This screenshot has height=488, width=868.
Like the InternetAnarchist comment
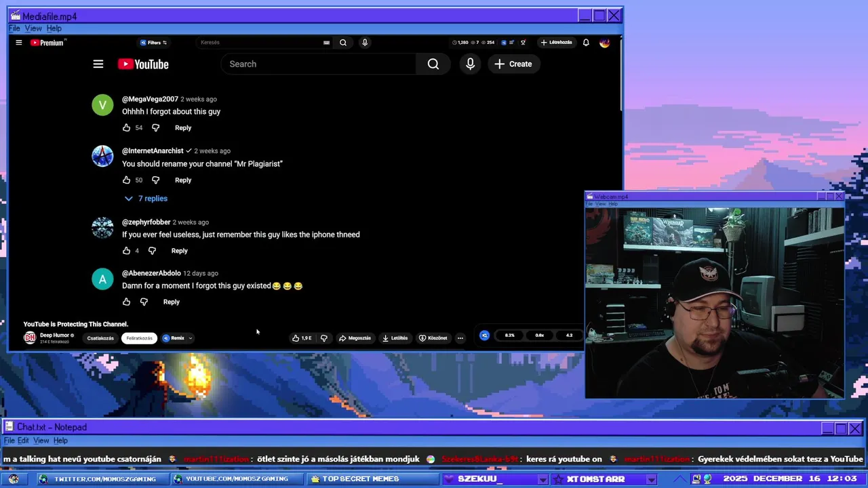tap(126, 180)
